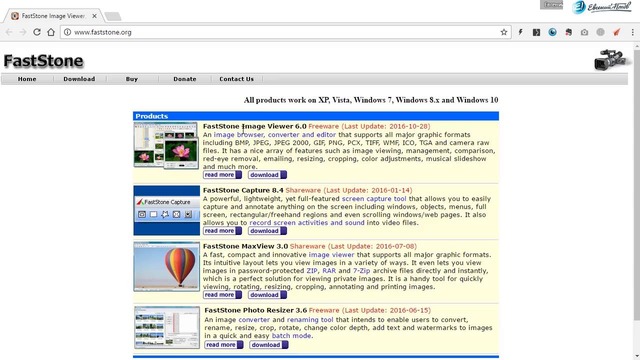Follow the RAR link in MaxView description

pos(329,271)
